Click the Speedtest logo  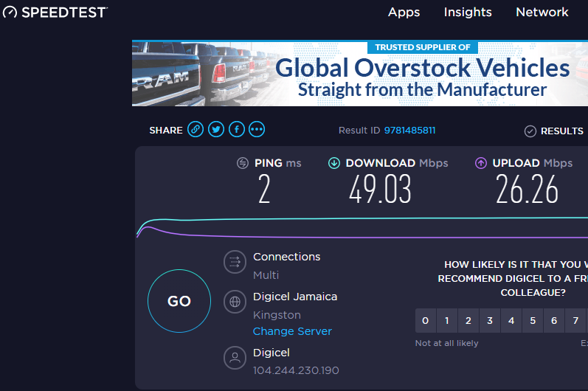55,13
